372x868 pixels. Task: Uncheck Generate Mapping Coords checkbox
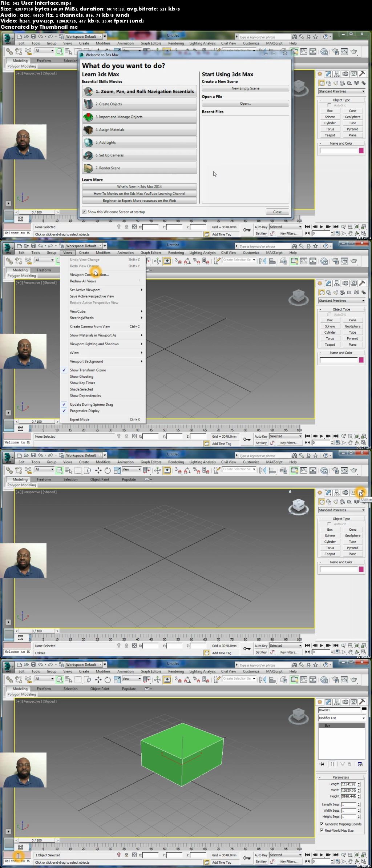pos(322,824)
